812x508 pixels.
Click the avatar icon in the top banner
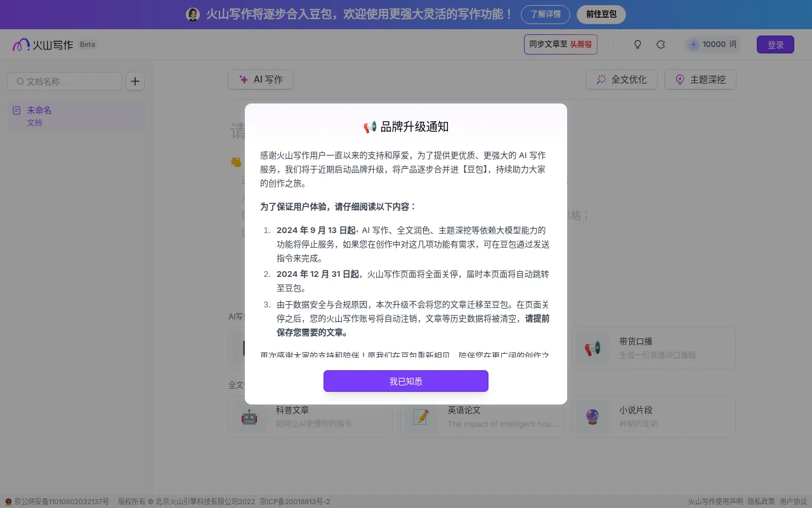click(x=193, y=14)
